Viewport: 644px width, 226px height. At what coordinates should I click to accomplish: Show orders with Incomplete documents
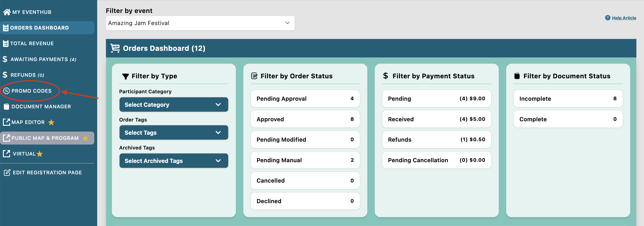tap(568, 99)
